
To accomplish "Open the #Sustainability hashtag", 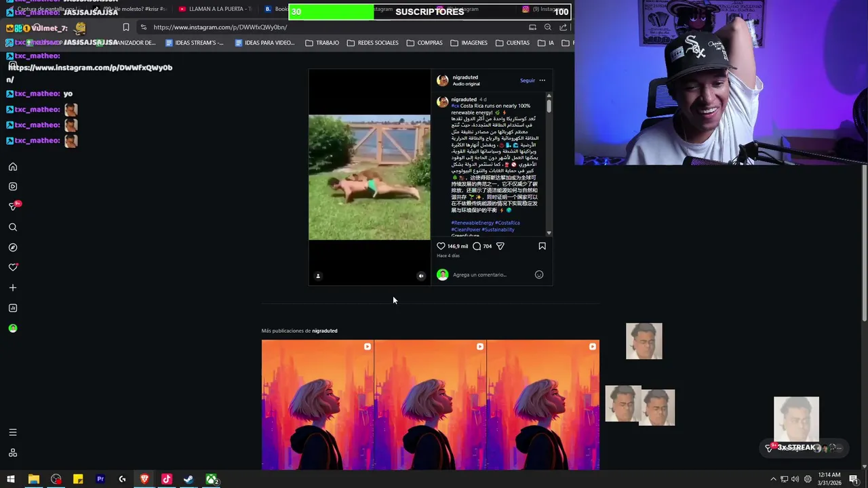I will 498,229.
